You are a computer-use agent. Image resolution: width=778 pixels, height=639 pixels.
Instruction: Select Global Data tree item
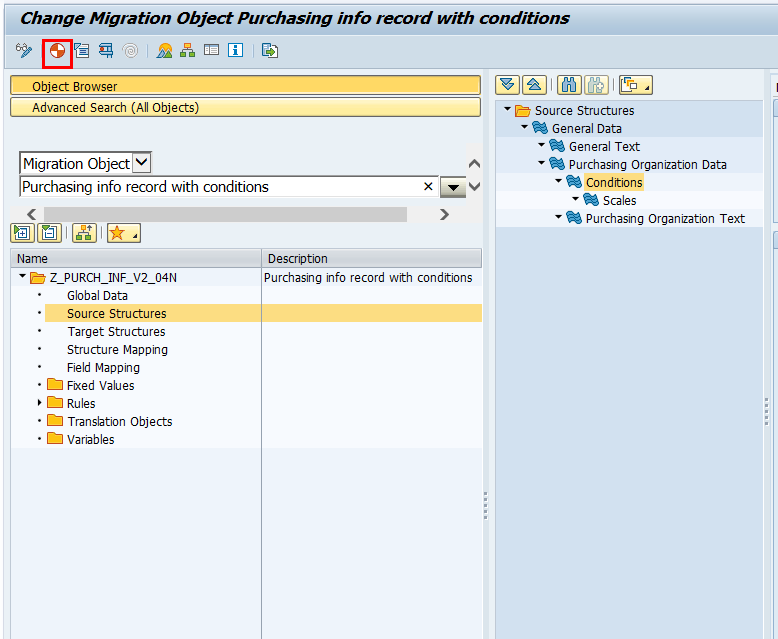[x=97, y=296]
